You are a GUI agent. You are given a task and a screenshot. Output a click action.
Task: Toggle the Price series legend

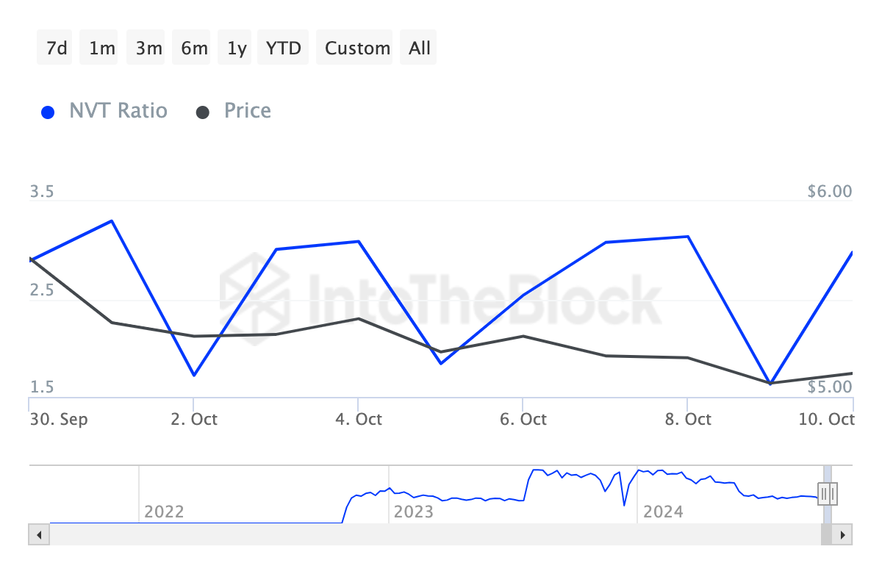click(247, 111)
